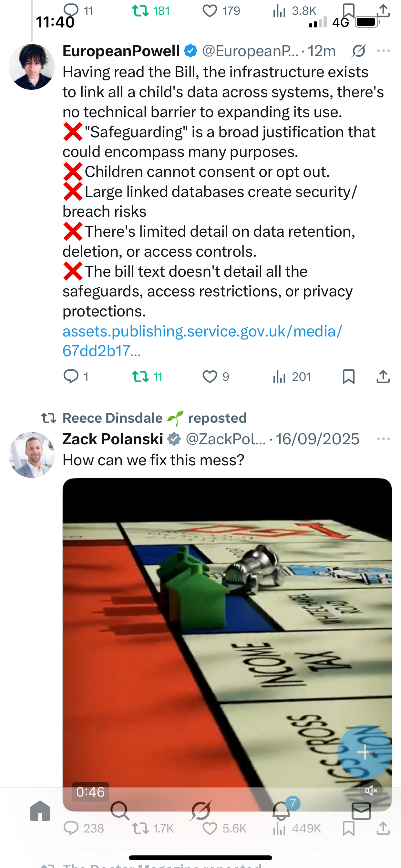
Task: Tap Grok icon beside EuropeanPowell's timestamp
Action: (x=358, y=51)
